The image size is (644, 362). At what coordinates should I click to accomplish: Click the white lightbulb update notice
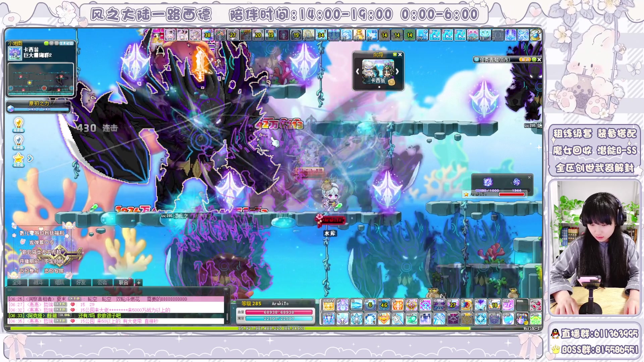point(18,142)
